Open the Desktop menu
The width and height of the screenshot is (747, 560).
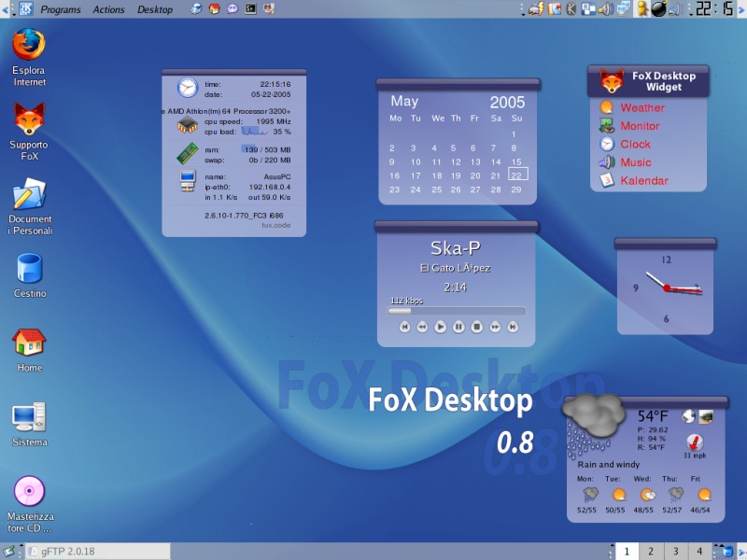click(155, 9)
